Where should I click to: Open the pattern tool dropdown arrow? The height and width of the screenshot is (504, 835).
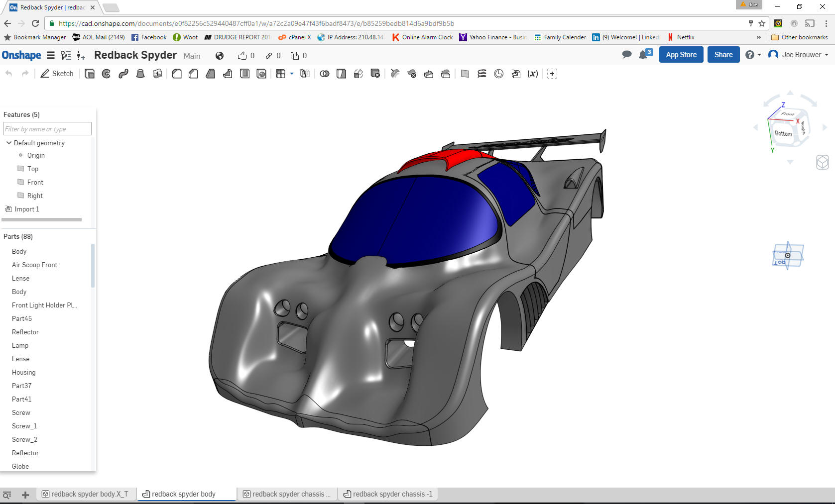pos(292,74)
